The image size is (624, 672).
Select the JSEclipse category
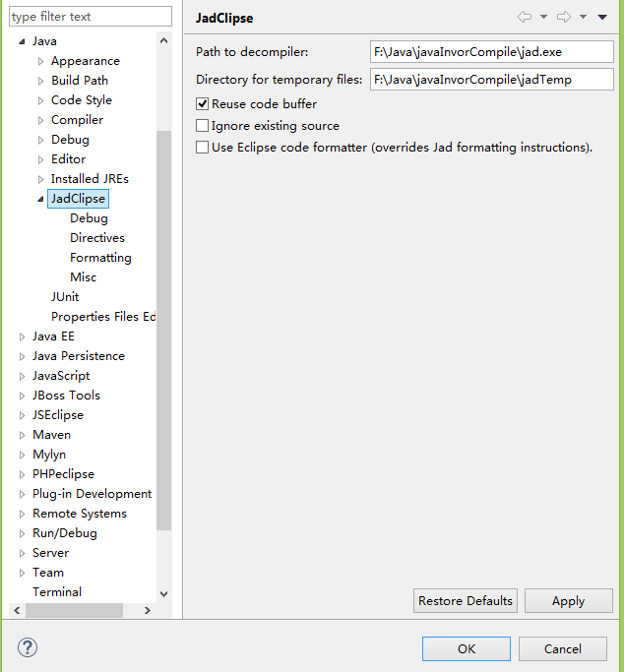pos(58,415)
